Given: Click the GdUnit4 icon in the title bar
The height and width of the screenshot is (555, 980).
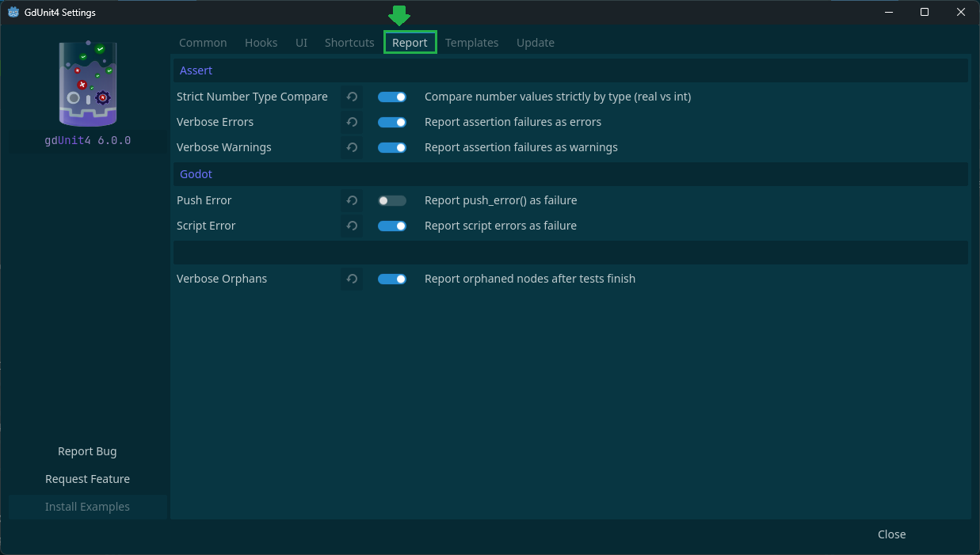Looking at the screenshot, I should click(13, 12).
